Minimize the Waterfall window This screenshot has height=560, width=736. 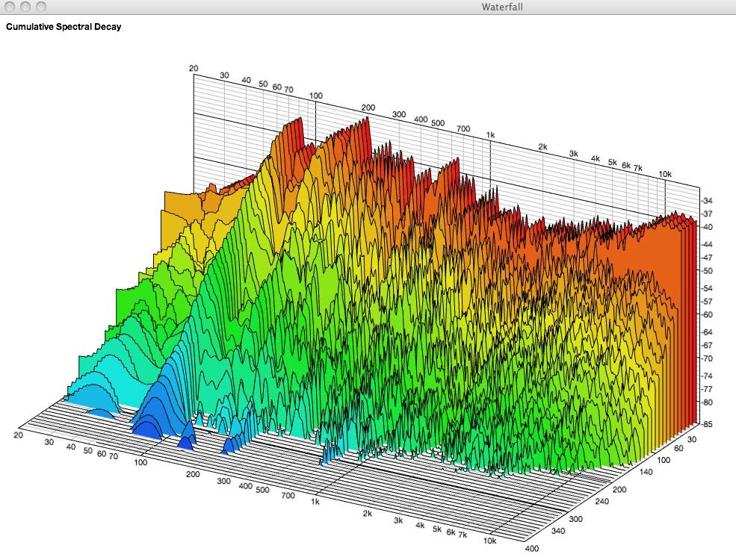[25, 7]
